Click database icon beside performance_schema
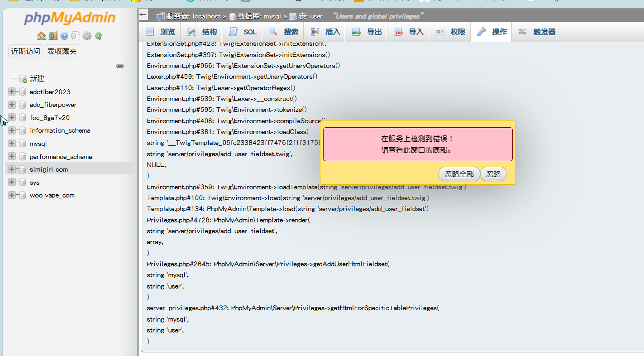Viewport: 644px width, 356px height. [x=22, y=157]
